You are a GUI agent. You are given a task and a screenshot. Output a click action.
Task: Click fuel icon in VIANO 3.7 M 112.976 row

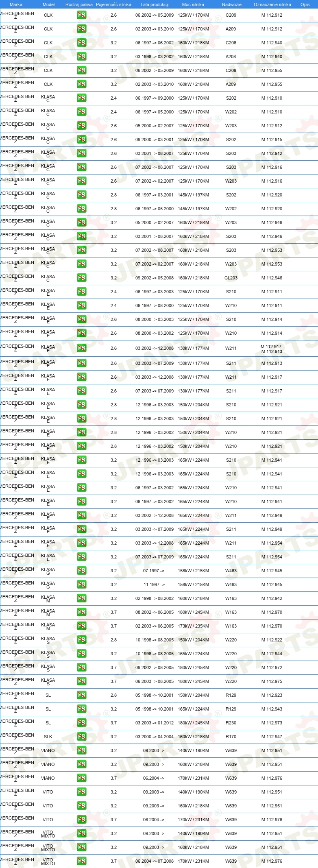(81, 778)
